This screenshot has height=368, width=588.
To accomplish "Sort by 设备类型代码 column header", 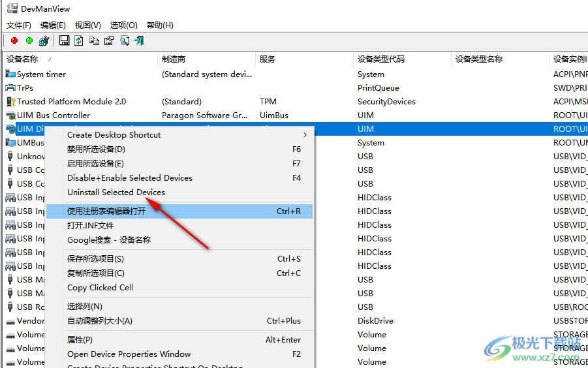I will point(402,59).
